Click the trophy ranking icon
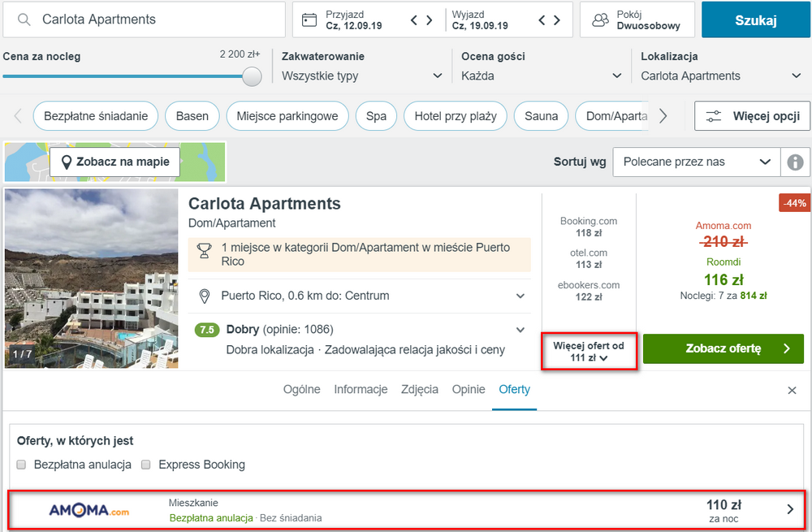Image resolution: width=812 pixels, height=532 pixels. 205,251
